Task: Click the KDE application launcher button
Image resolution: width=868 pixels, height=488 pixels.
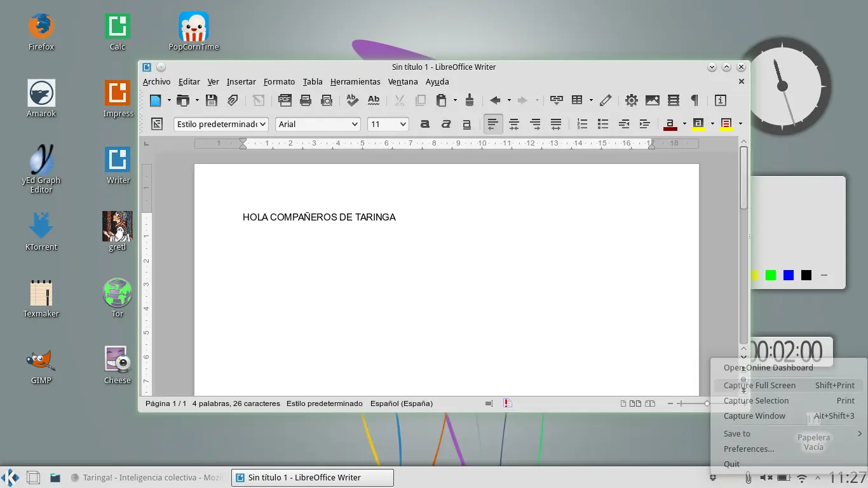Action: (x=10, y=477)
